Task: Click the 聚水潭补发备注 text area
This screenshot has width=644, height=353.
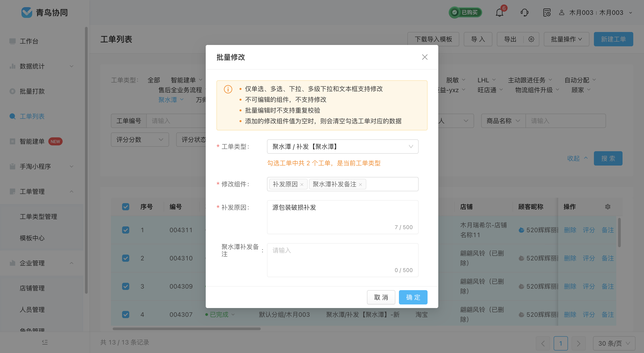Action: (343, 260)
